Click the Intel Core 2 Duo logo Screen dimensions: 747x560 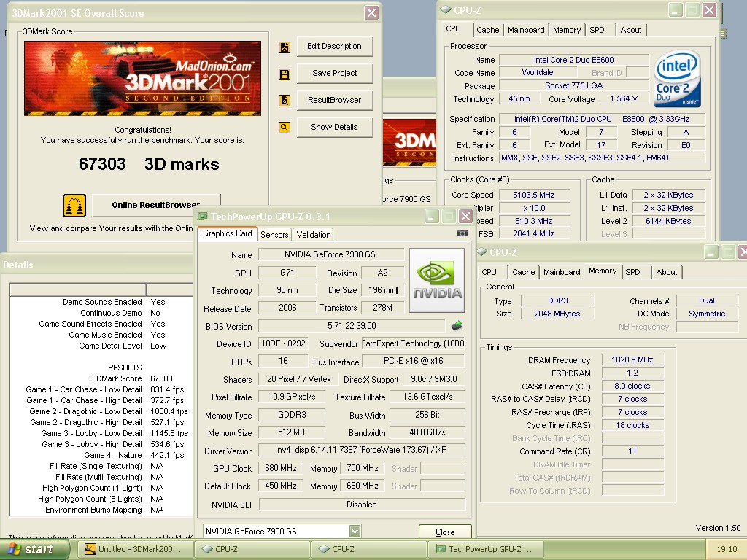[677, 79]
